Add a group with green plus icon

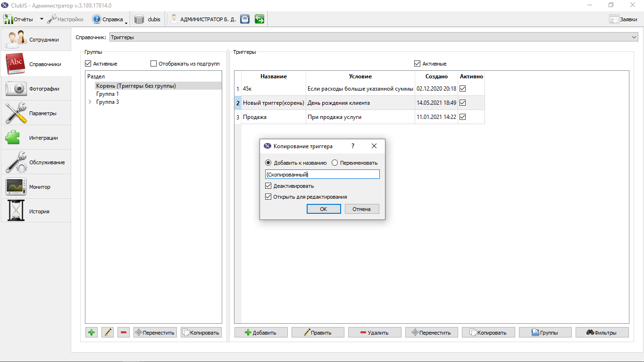click(x=92, y=332)
